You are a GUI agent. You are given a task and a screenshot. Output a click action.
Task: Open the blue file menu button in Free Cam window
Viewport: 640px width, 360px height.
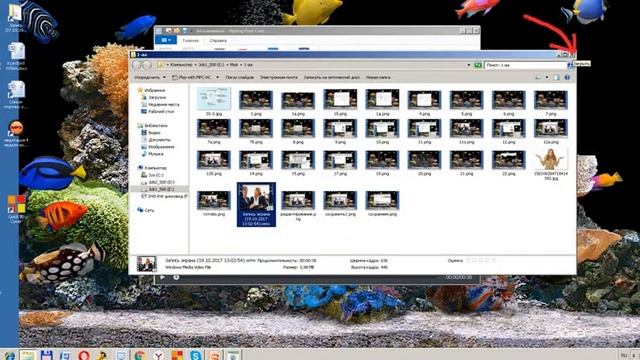(x=166, y=40)
